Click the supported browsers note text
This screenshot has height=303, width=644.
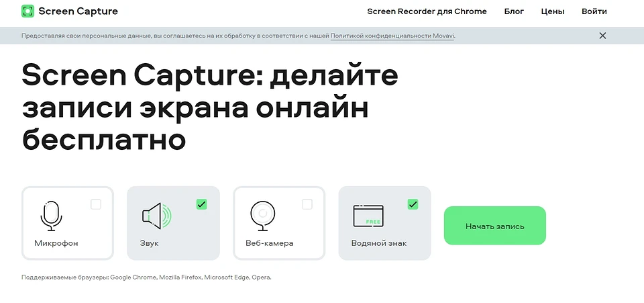(146, 277)
